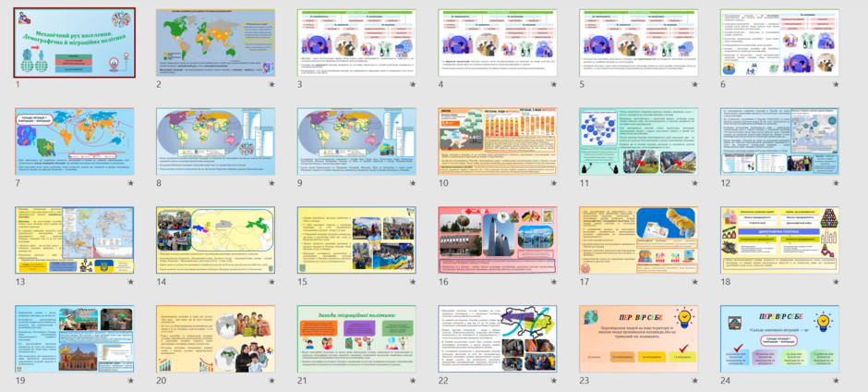Select slide 4 thumbnail

498,43
